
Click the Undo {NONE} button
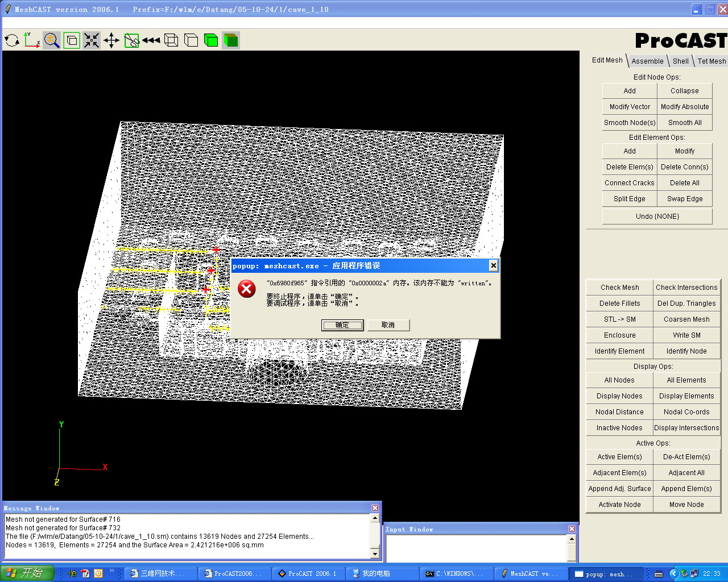657,217
